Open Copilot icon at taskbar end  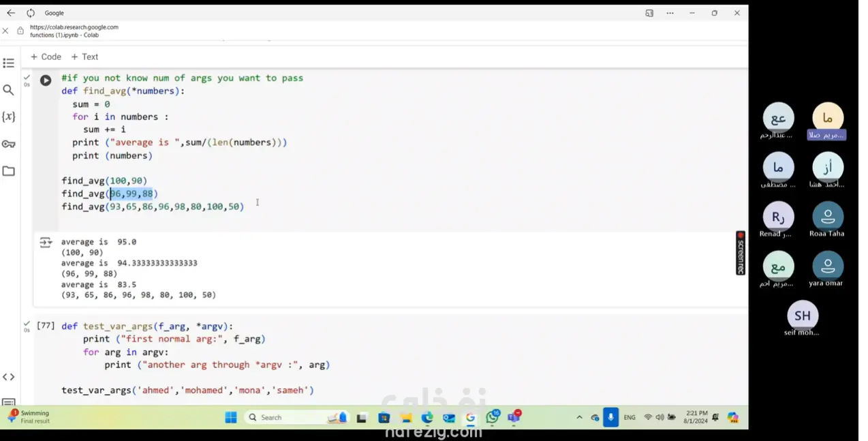[x=732, y=417]
